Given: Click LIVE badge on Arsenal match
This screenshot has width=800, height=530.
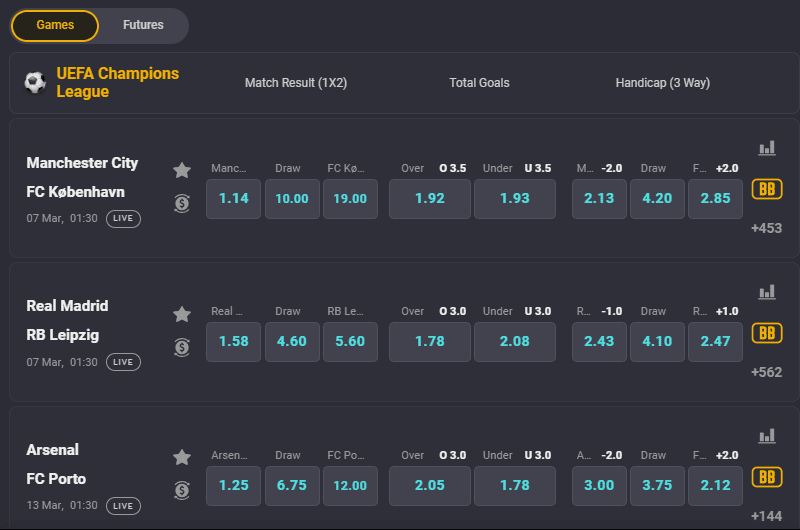Looking at the screenshot, I should click(123, 506).
